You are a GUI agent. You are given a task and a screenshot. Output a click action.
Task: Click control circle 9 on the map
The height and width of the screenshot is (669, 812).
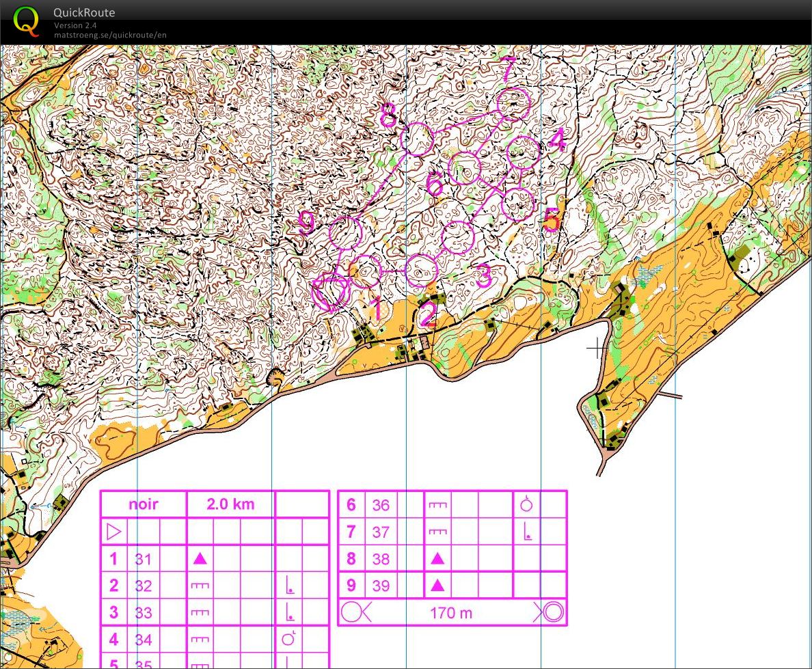pos(344,232)
